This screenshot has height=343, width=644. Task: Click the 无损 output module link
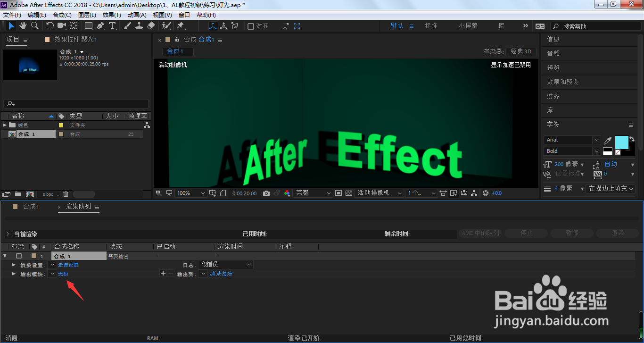click(x=63, y=274)
